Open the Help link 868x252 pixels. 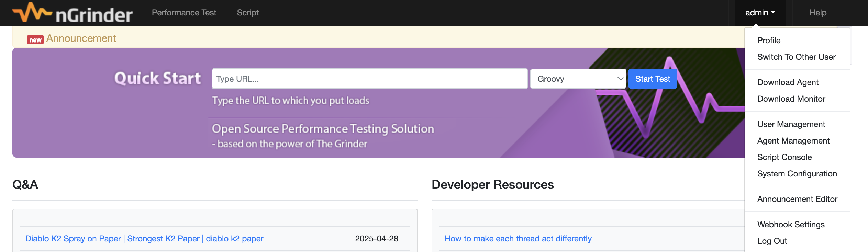click(x=818, y=13)
